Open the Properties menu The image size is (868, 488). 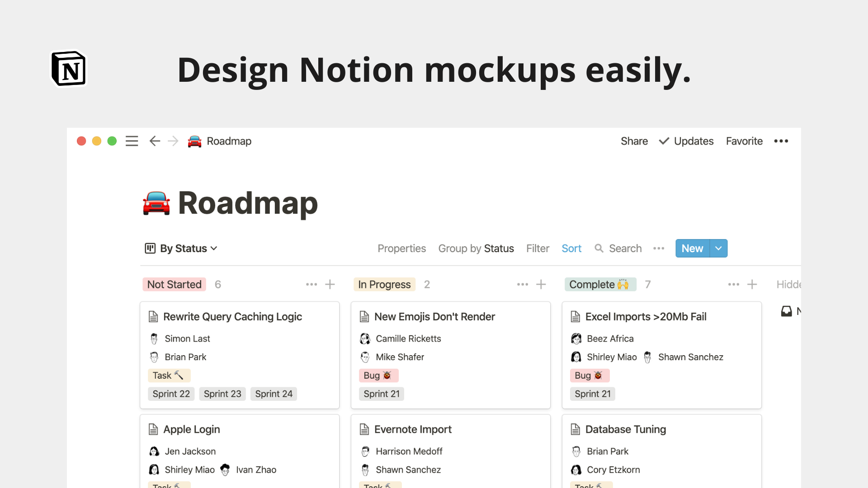[401, 248]
